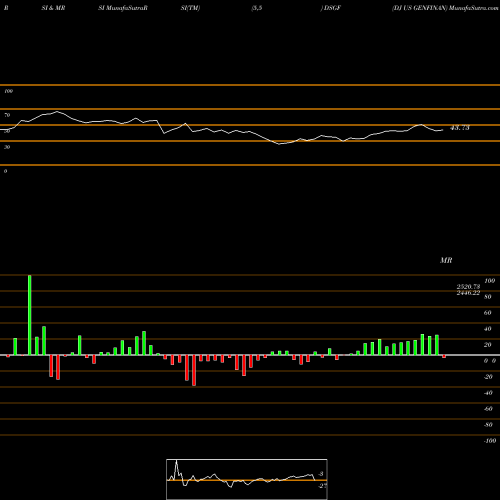This screenshot has height=500, width=500.
Task: Click the price value 2446.22
Action: tap(468, 293)
